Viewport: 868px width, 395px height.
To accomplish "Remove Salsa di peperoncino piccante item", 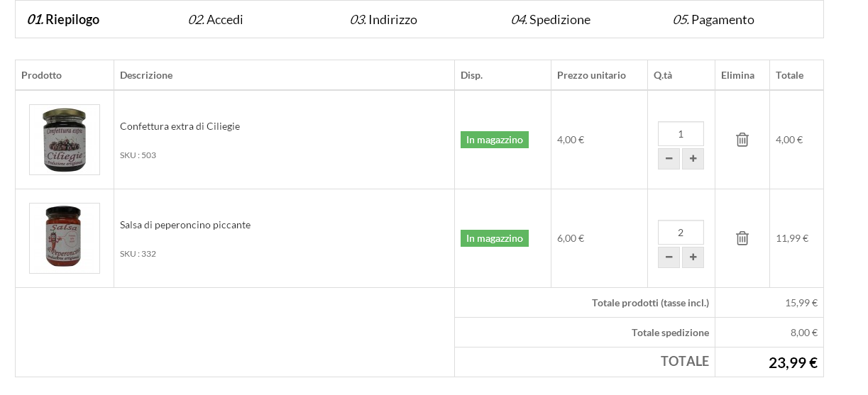I will point(742,238).
